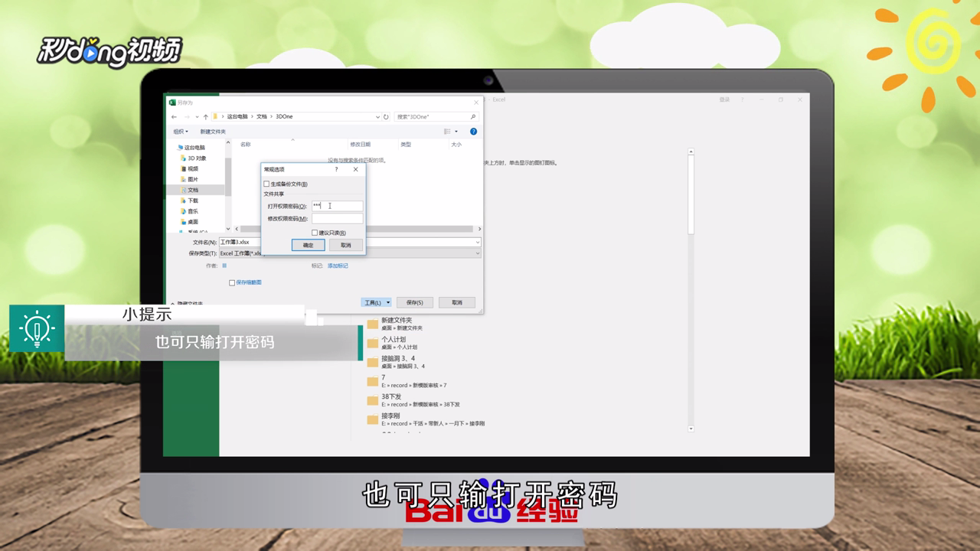The height and width of the screenshot is (551, 980).
Task: Open address bar history dropdown
Action: [x=377, y=117]
